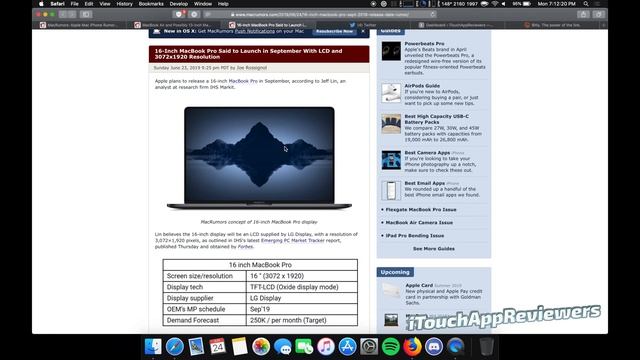Viewport: 640px width, 360px height.
Task: Open MacBook Air Camera Issue link
Action: coord(419,222)
